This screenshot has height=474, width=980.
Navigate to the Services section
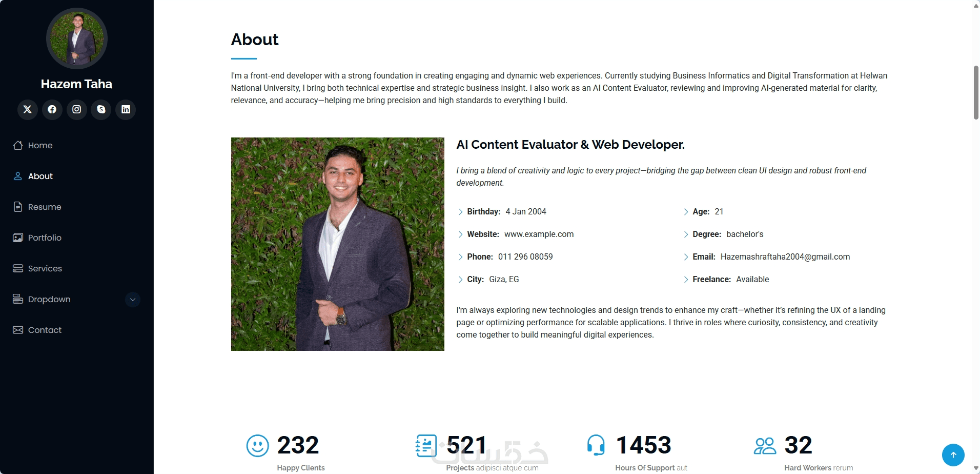[x=45, y=269]
